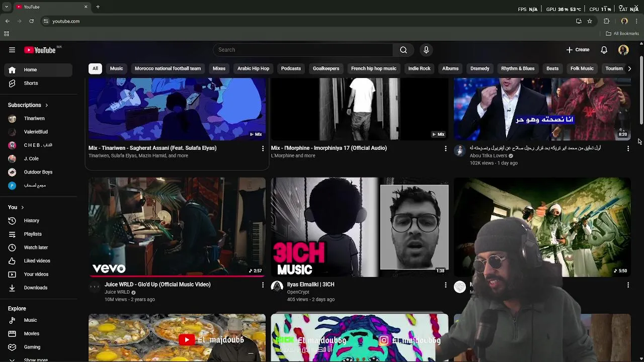This screenshot has width=644, height=362.
Task: Click the YouTube logo
Action: pyautogui.click(x=40, y=50)
